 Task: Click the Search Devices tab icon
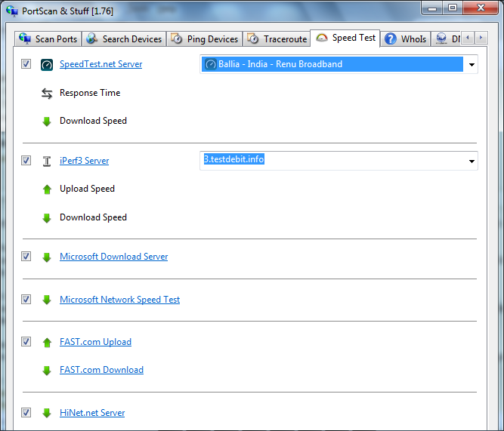[x=92, y=38]
